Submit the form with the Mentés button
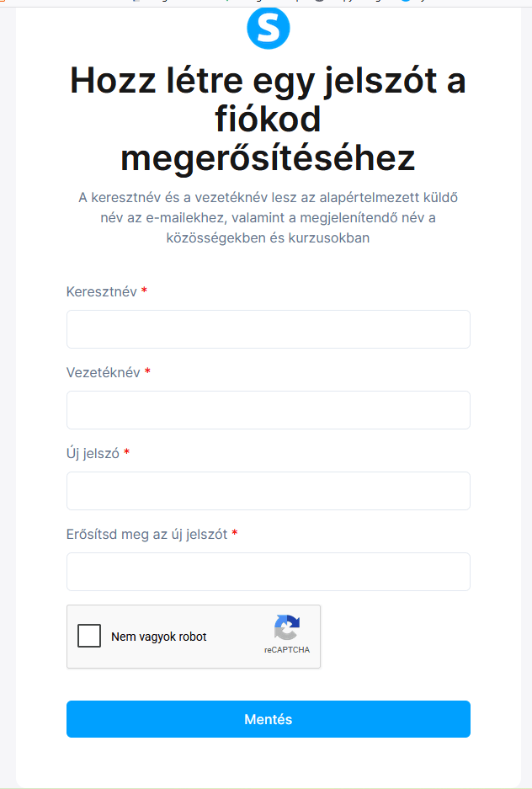Screen dimensions: 532x789 pos(268,719)
